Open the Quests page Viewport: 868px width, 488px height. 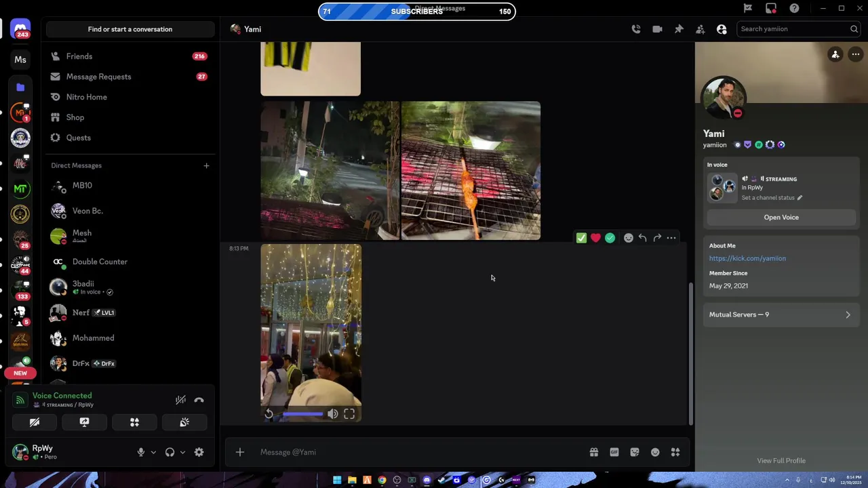coord(130,138)
